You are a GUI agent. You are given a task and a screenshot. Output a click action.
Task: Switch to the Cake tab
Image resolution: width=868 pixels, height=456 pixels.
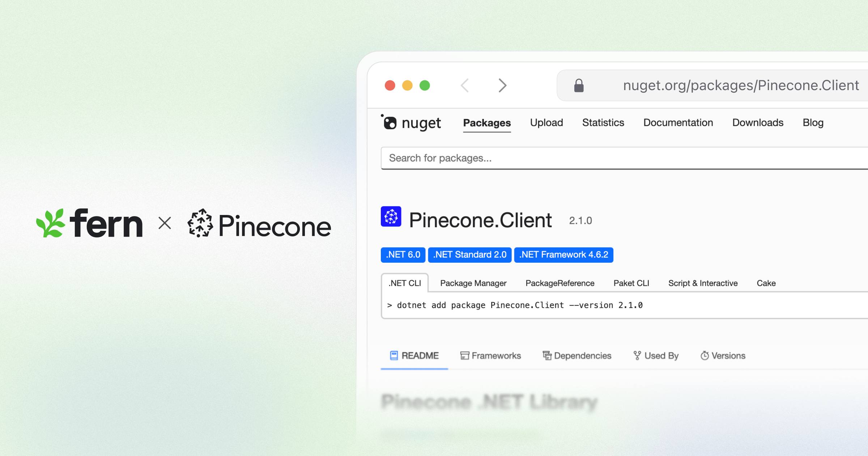tap(766, 283)
